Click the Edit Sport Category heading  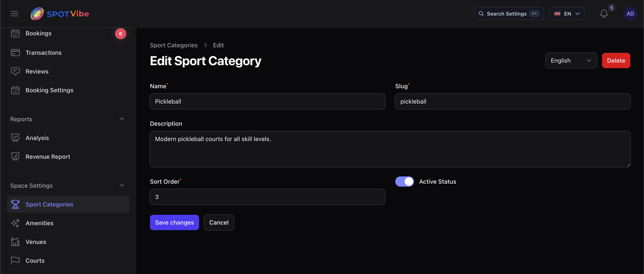206,61
